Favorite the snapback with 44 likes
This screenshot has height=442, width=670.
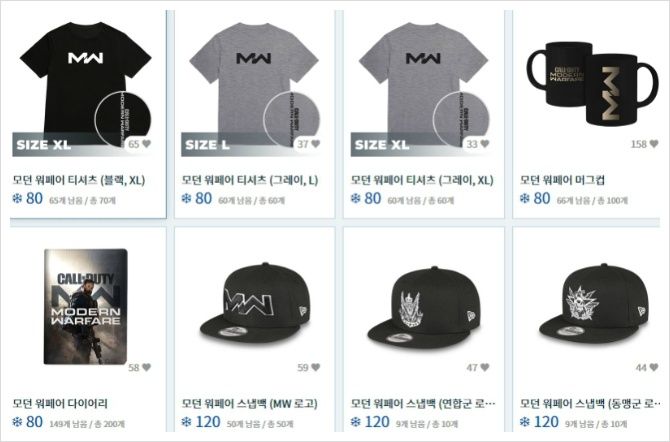(654, 367)
